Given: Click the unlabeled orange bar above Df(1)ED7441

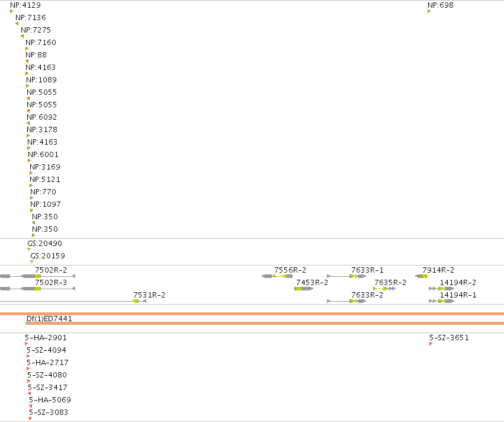Looking at the screenshot, I should point(252,314).
